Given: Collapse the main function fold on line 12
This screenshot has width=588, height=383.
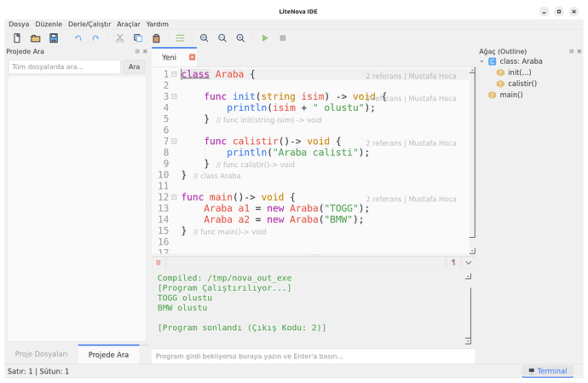Looking at the screenshot, I should click(174, 197).
